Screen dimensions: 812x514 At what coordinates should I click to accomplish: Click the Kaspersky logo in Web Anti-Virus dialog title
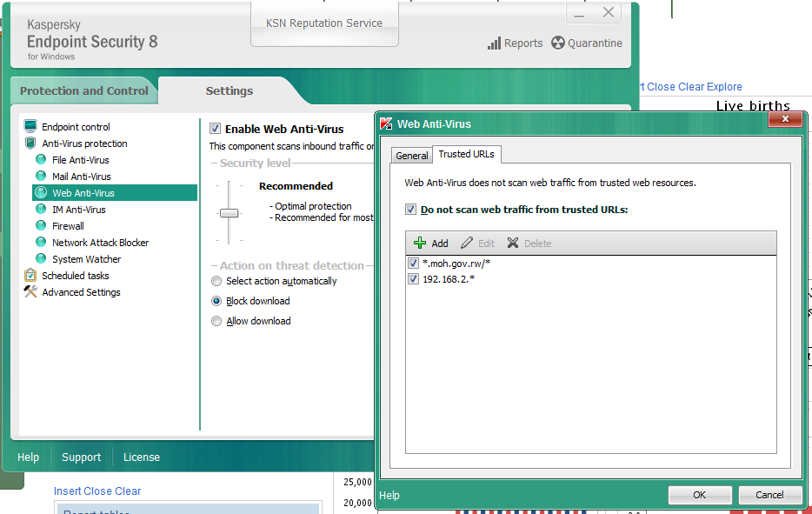click(386, 123)
